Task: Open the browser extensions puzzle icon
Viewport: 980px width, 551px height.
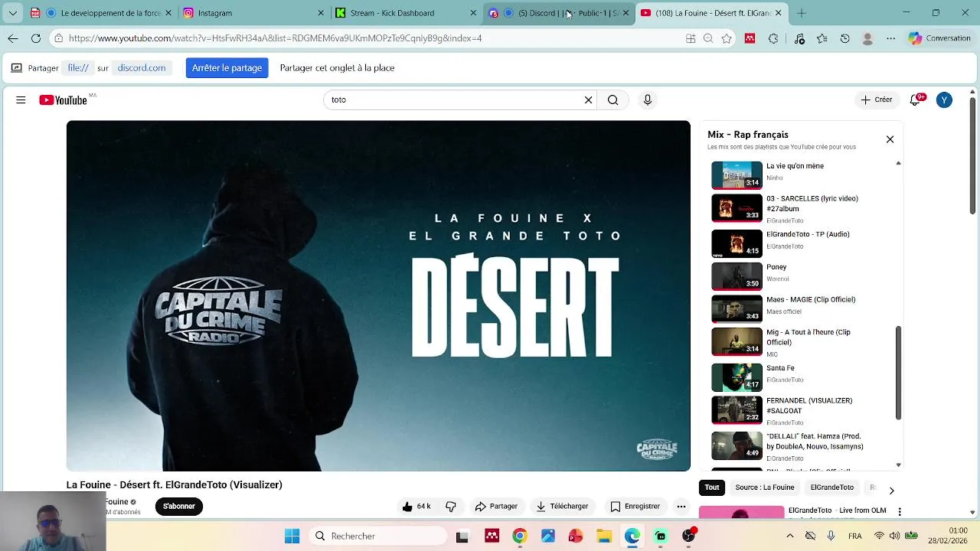Action: click(773, 38)
